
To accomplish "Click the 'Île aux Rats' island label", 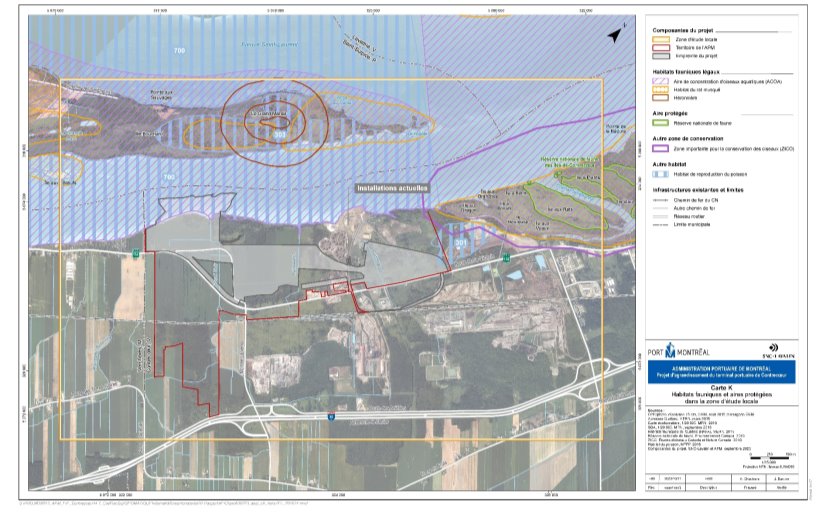I will [x=559, y=209].
